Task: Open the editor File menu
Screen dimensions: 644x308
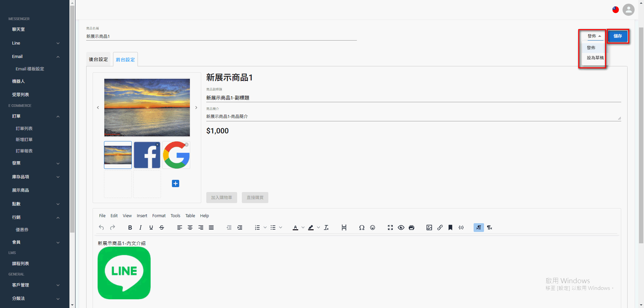Action: (102, 216)
